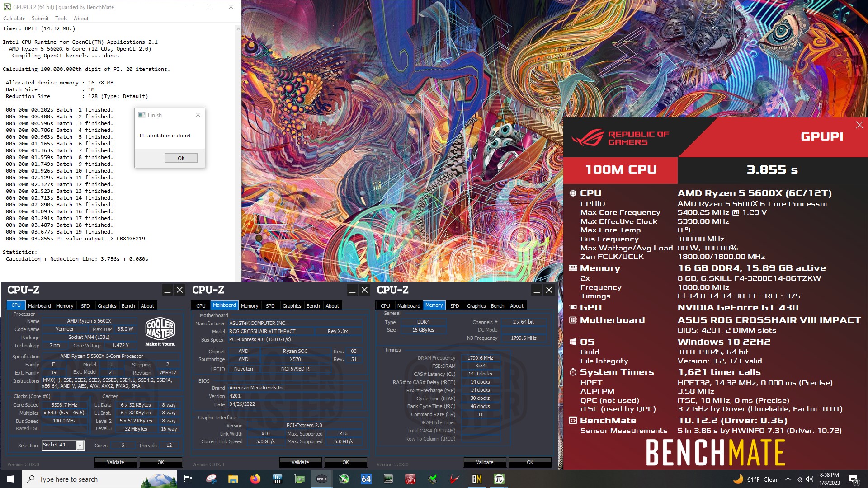Show hidden tray icons chevron
The width and height of the screenshot is (868, 488).
pos(788,479)
